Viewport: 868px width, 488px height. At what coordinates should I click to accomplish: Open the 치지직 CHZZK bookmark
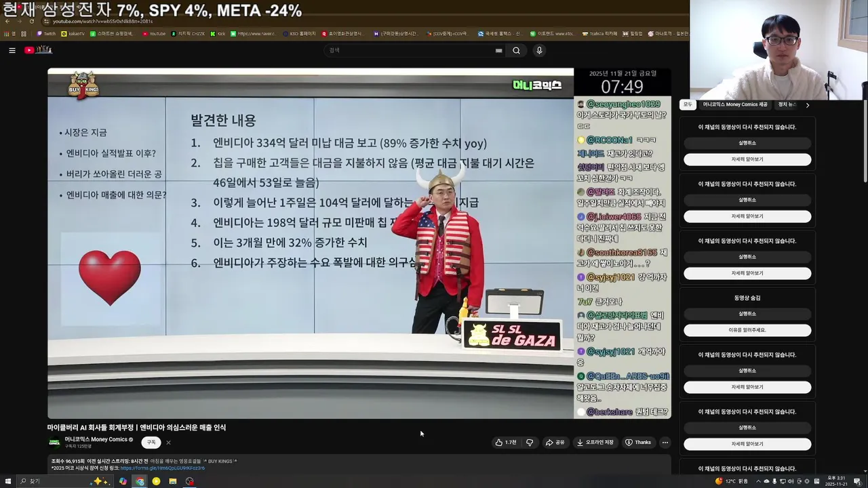click(x=189, y=33)
